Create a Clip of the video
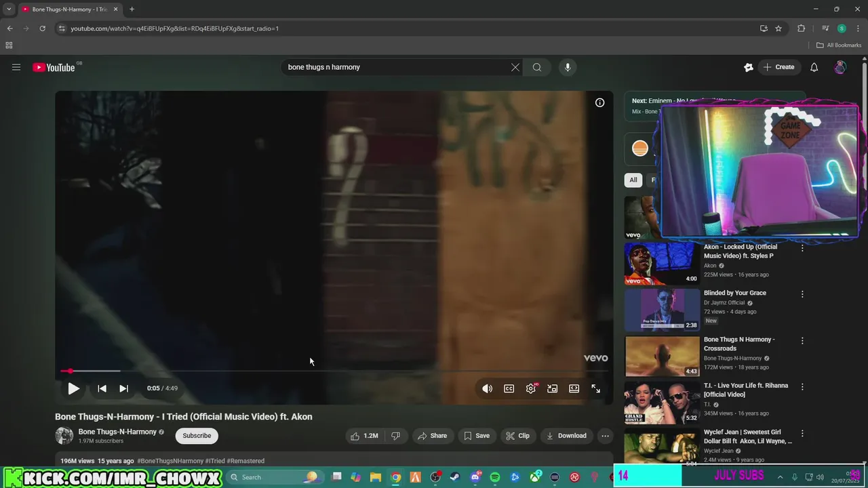Screen dimensions: 868x488 tap(517, 436)
